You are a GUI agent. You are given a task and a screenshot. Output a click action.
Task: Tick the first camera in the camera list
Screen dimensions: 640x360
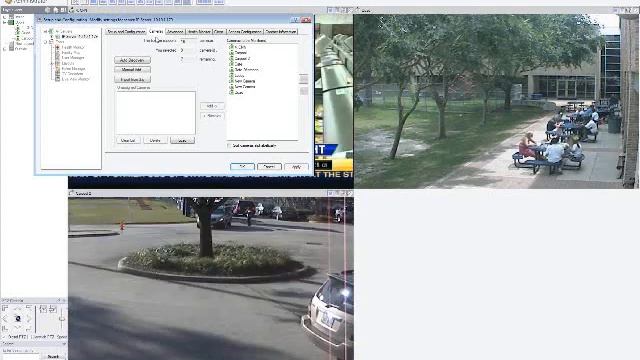tap(231, 47)
